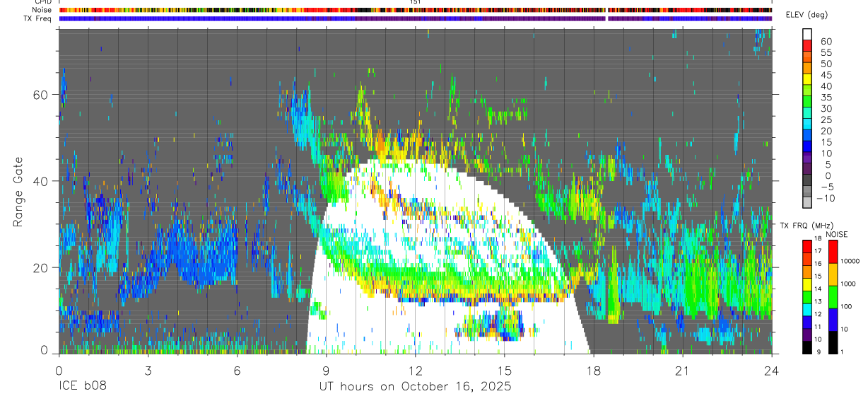Screen dimensions: 868x401
Task: Click the 'TX Freq' row label
Action: (38, 18)
